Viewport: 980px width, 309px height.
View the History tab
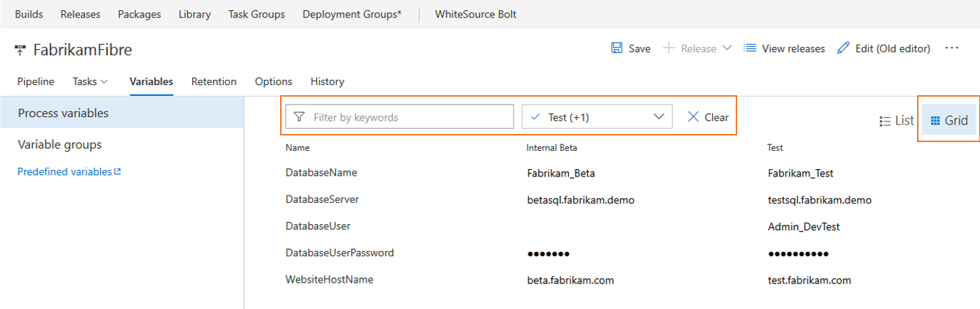(x=327, y=81)
